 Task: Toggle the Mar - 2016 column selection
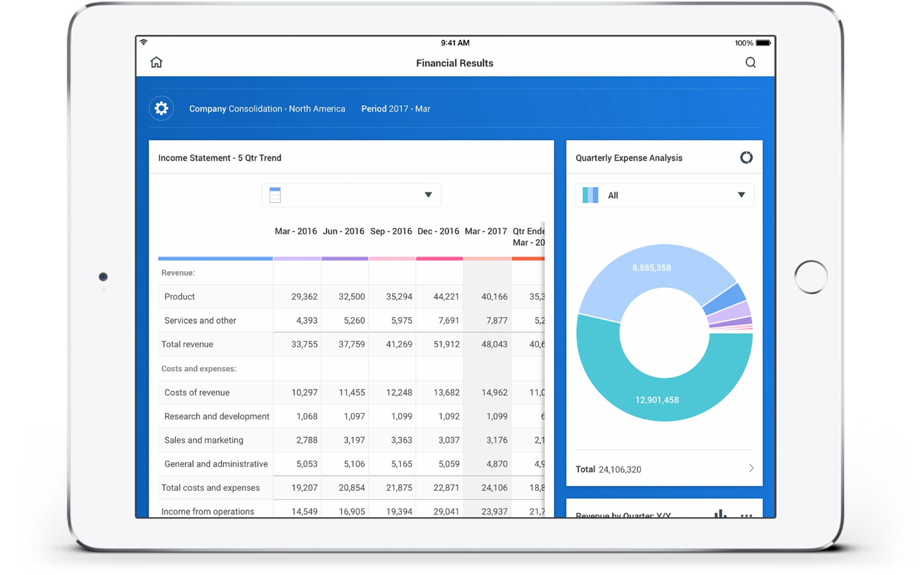pos(295,232)
